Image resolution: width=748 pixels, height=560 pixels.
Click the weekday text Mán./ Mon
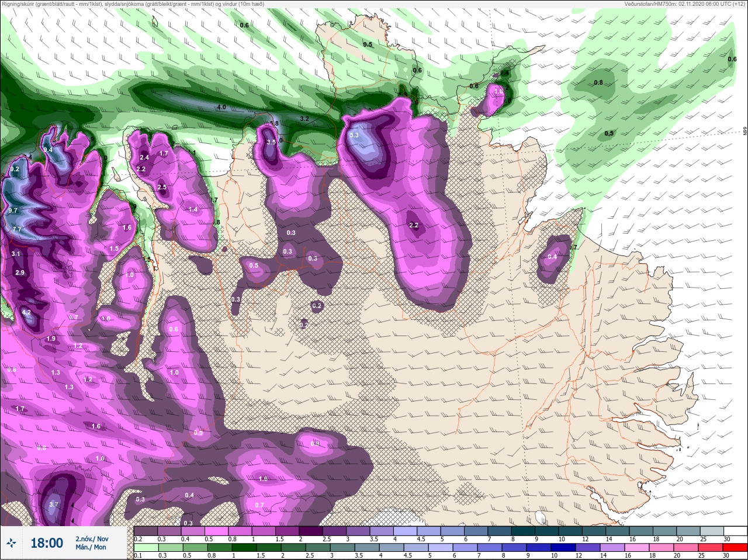tap(91, 547)
